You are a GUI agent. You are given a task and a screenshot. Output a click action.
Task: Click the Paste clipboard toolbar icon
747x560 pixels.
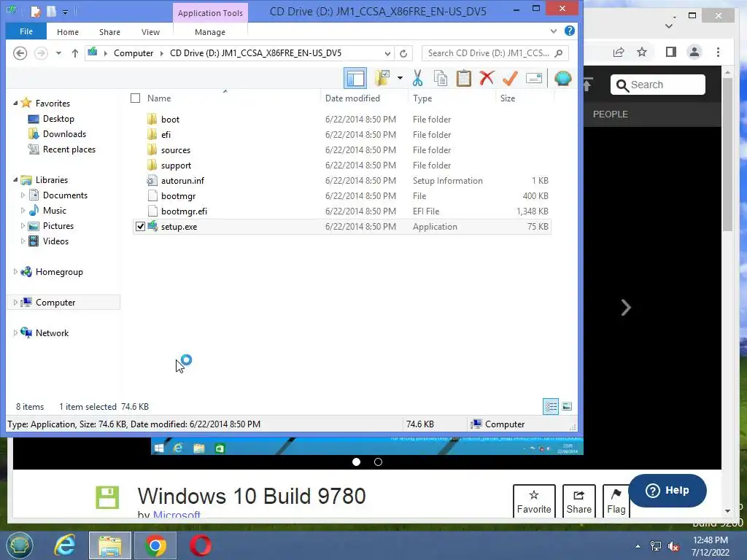463,78
